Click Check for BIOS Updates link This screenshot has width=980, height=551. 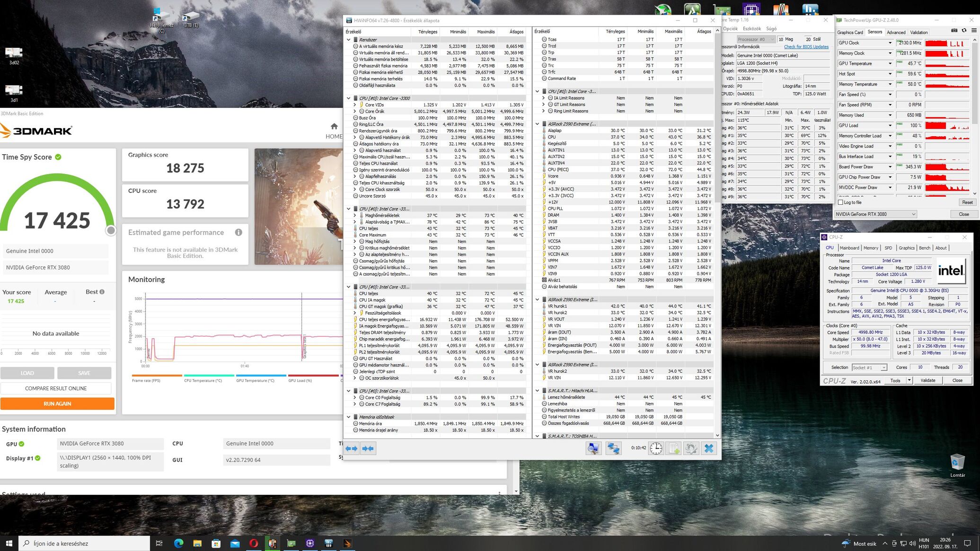(x=806, y=47)
